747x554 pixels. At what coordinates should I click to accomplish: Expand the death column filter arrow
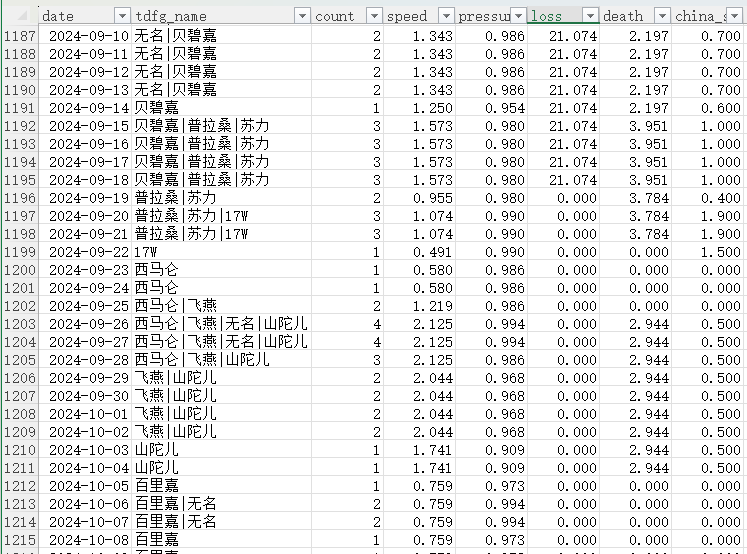(662, 16)
